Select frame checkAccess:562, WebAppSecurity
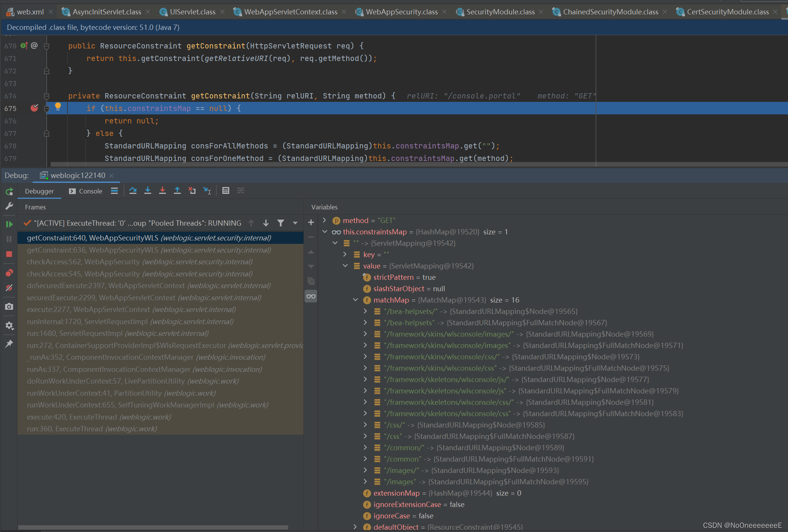788x532 pixels. point(161,262)
